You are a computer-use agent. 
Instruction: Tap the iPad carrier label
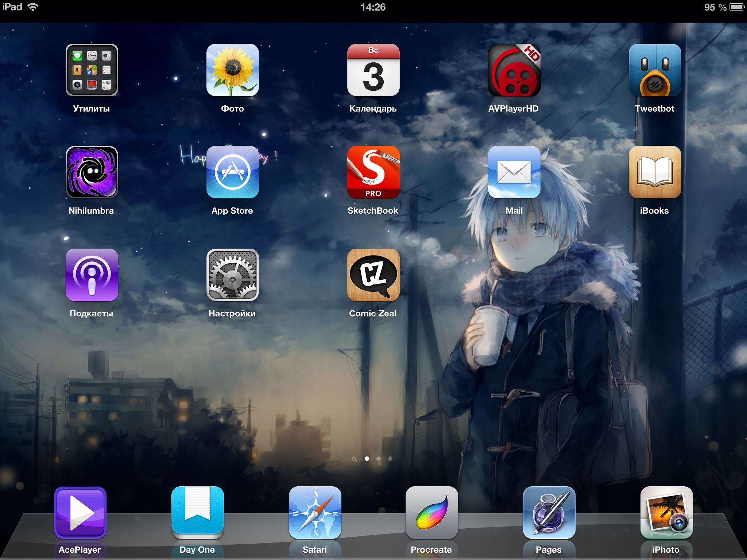click(x=12, y=7)
